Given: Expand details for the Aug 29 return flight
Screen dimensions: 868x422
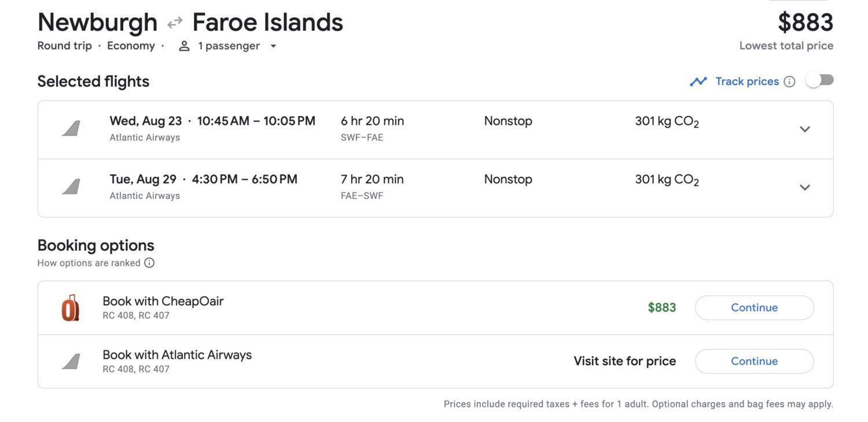Looking at the screenshot, I should point(804,187).
